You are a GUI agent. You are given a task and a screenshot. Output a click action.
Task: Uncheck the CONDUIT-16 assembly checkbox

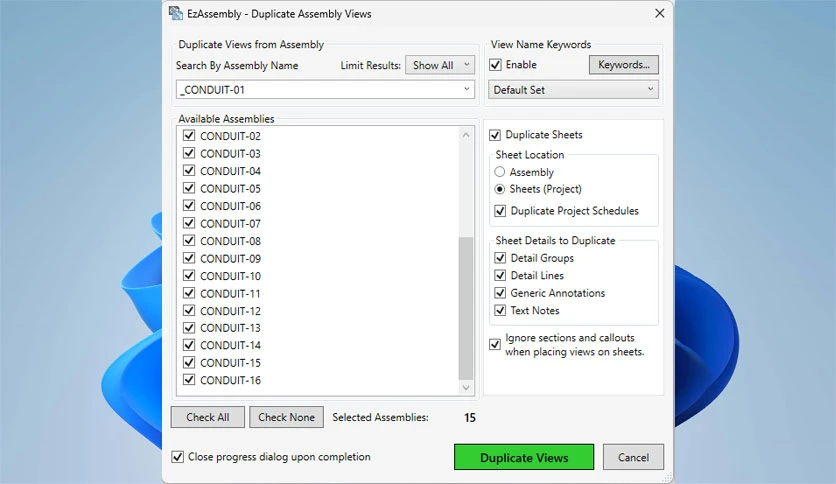click(189, 380)
